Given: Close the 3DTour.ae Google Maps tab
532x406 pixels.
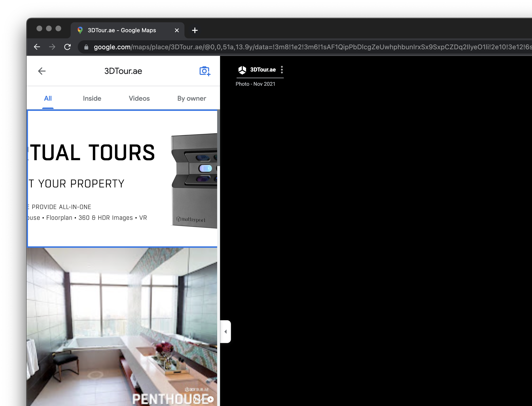Looking at the screenshot, I should click(x=177, y=31).
